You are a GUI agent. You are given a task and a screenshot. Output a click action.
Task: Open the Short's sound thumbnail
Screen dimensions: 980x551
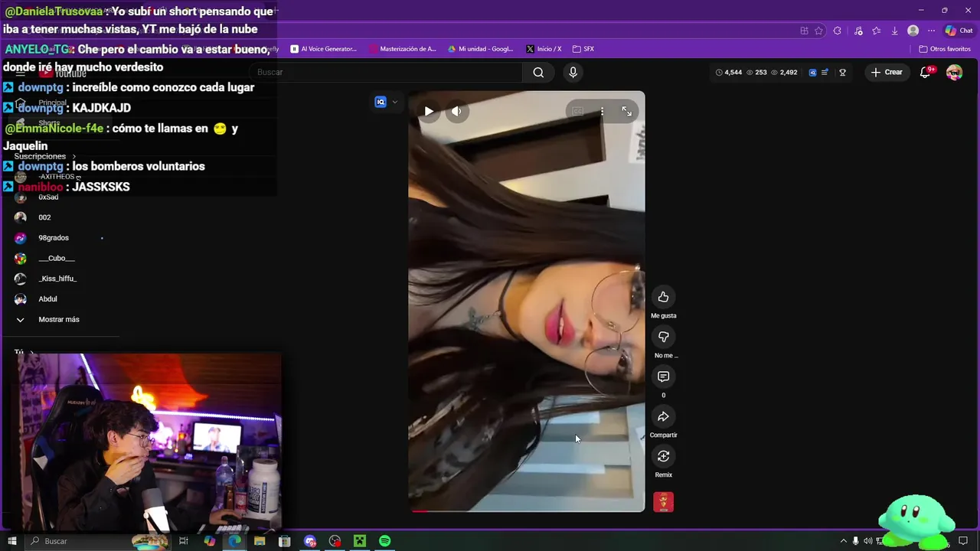[663, 502]
